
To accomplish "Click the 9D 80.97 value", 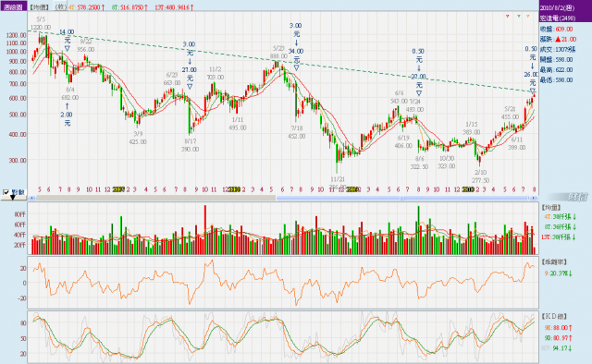I will click(x=559, y=337).
